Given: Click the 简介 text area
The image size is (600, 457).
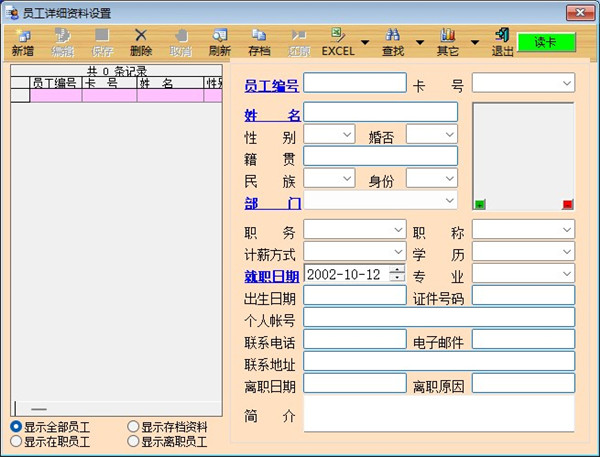Looking at the screenshot, I should click(x=439, y=413).
